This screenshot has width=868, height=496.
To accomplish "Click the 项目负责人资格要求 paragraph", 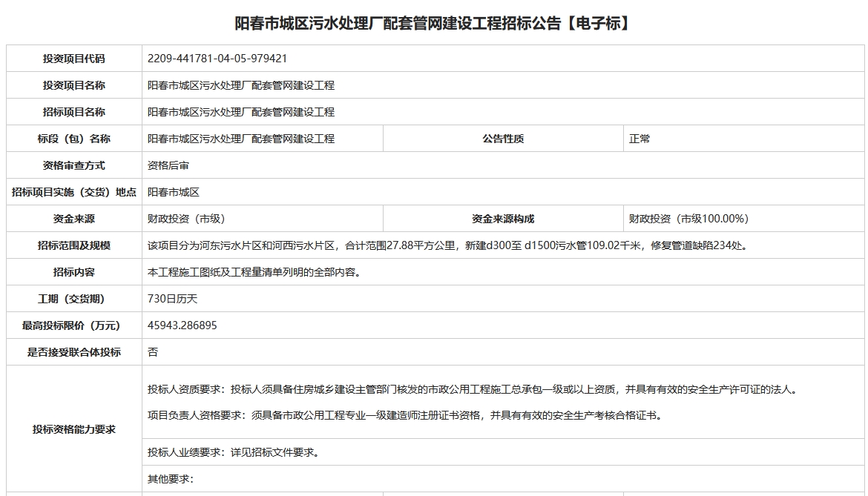I will tap(404, 415).
